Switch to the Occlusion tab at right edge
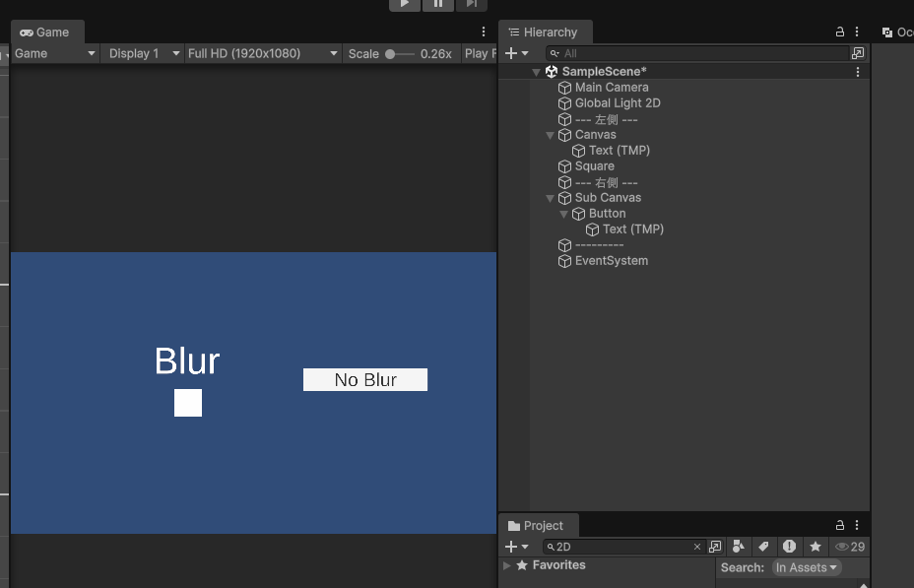The image size is (914, 588). pyautogui.click(x=897, y=33)
